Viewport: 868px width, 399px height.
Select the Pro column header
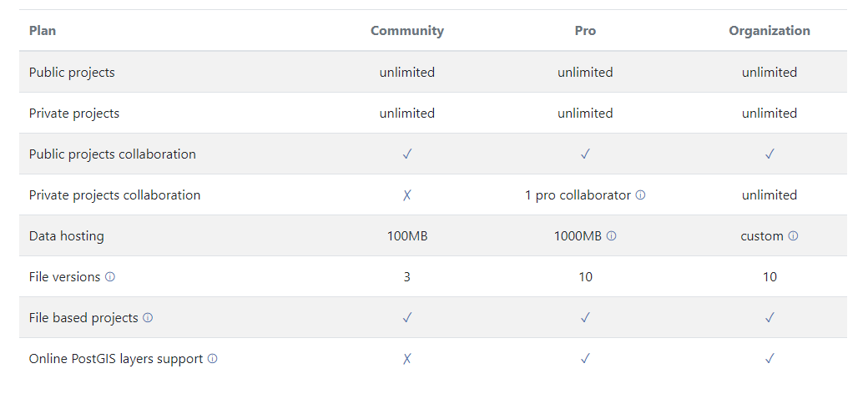(x=585, y=31)
